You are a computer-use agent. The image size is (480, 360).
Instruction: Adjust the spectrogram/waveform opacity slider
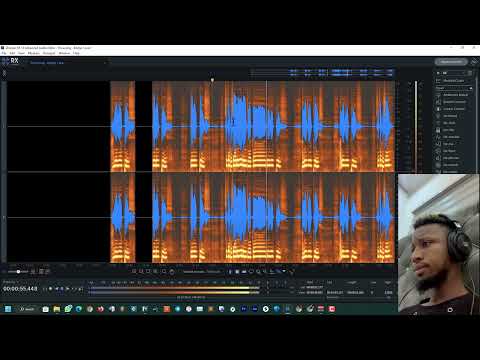coord(18,272)
